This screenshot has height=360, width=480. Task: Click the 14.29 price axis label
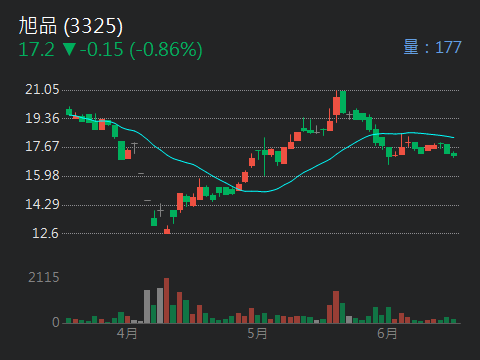[x=42, y=204]
